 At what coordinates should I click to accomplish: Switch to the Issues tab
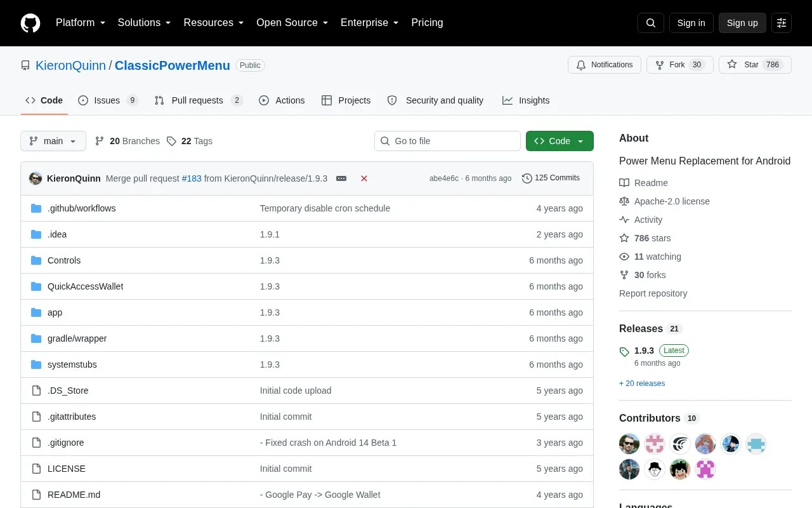pos(108,100)
